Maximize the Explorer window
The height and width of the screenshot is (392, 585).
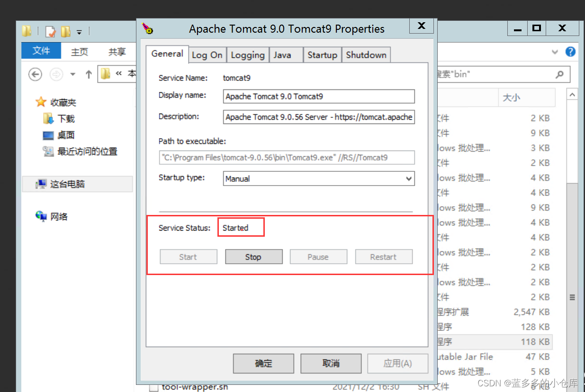[537, 28]
